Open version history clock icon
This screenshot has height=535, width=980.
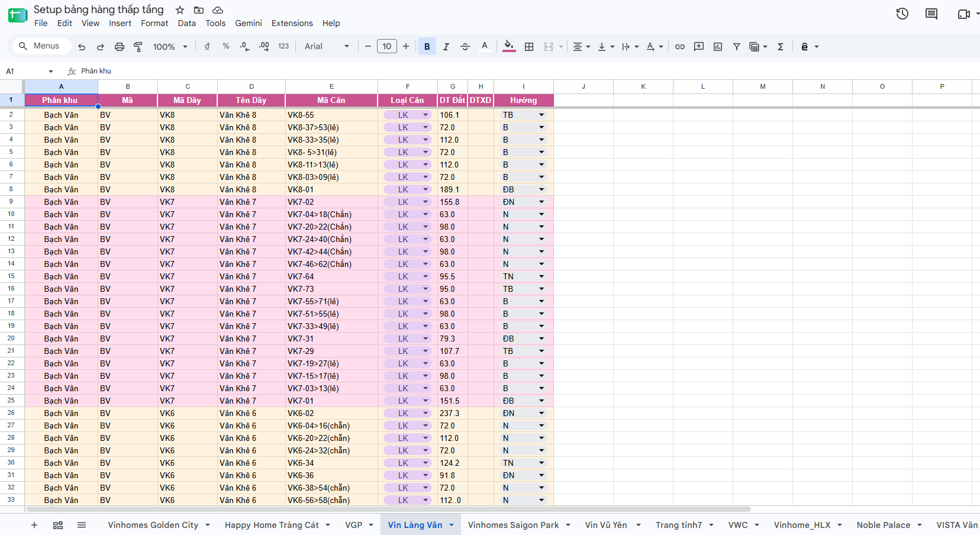[902, 14]
